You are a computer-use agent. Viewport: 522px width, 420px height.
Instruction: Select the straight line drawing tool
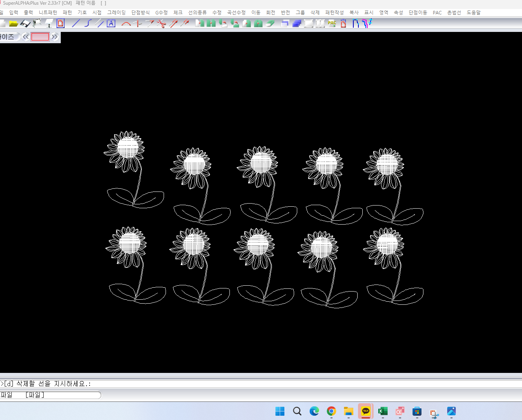76,23
